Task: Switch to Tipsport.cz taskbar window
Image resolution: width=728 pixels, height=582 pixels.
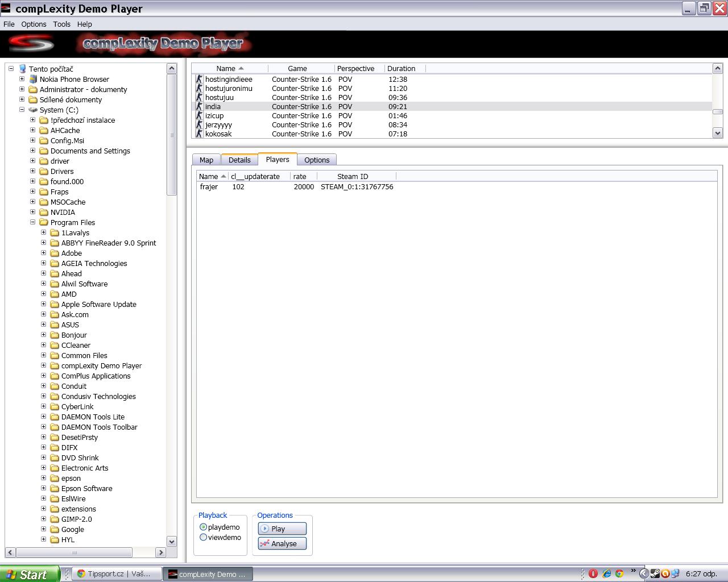Action: pos(118,574)
